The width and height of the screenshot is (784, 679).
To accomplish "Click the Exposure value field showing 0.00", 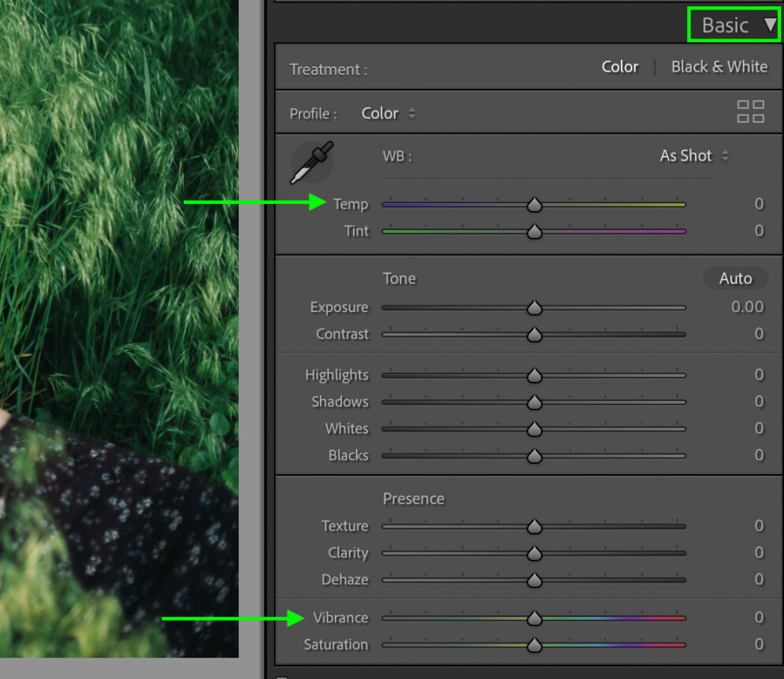I will click(x=748, y=307).
